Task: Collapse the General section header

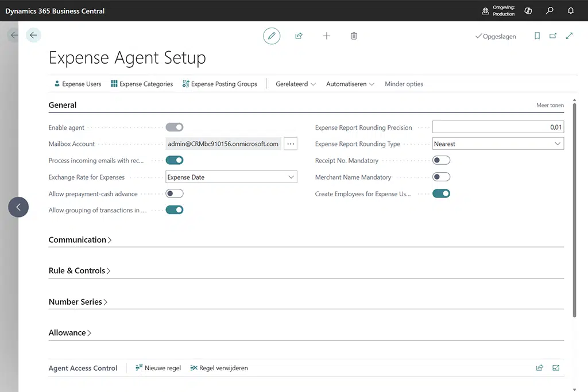Action: pos(62,105)
